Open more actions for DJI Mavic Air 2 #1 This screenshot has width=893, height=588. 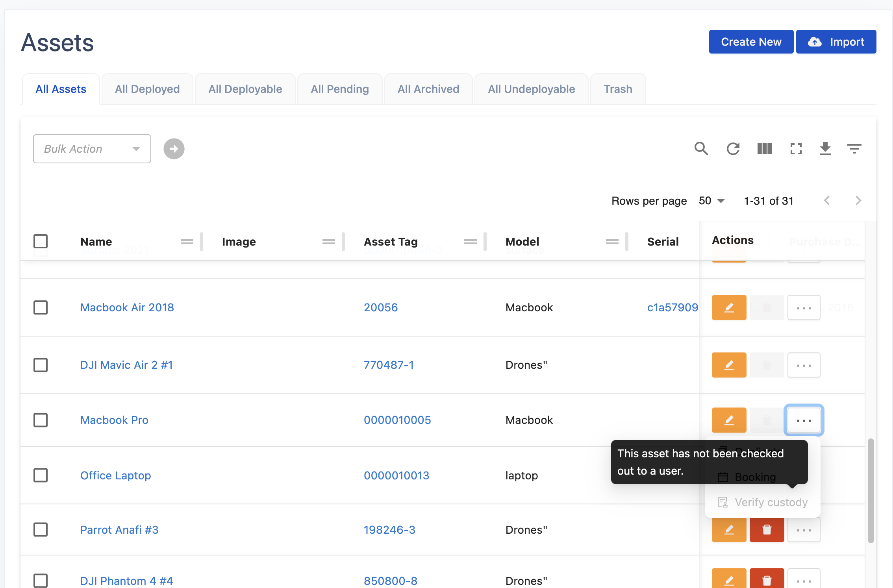(x=804, y=365)
